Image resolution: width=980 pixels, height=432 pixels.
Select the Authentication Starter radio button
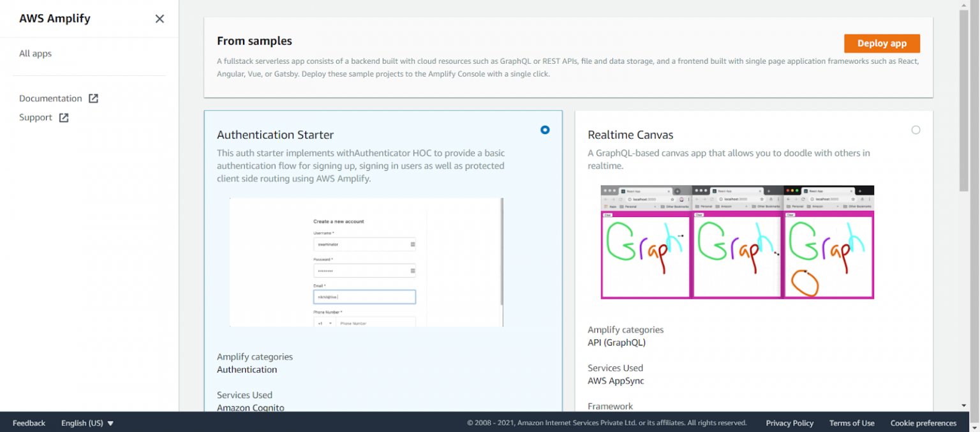545,130
